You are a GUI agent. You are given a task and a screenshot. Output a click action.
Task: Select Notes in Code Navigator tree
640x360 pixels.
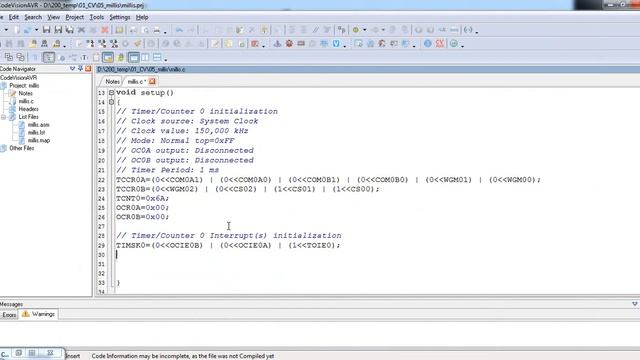25,93
